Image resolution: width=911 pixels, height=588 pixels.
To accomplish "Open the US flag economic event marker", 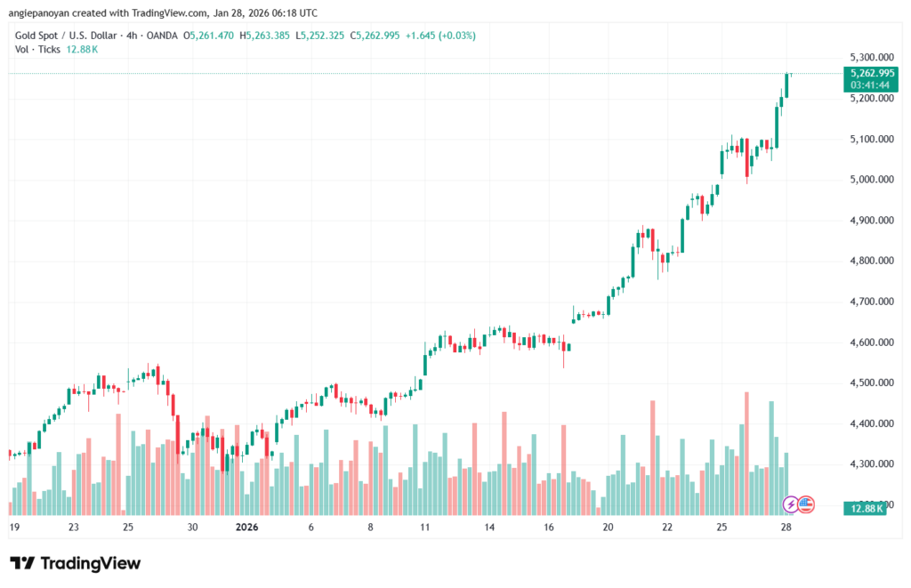I will click(806, 504).
